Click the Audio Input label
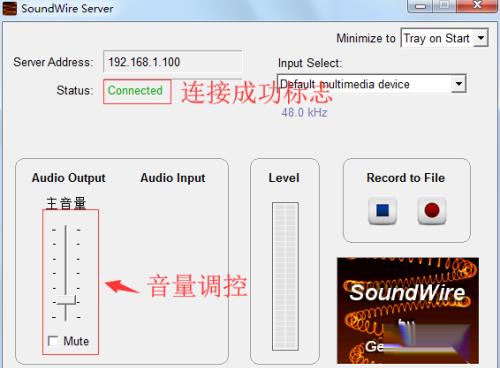 click(173, 178)
